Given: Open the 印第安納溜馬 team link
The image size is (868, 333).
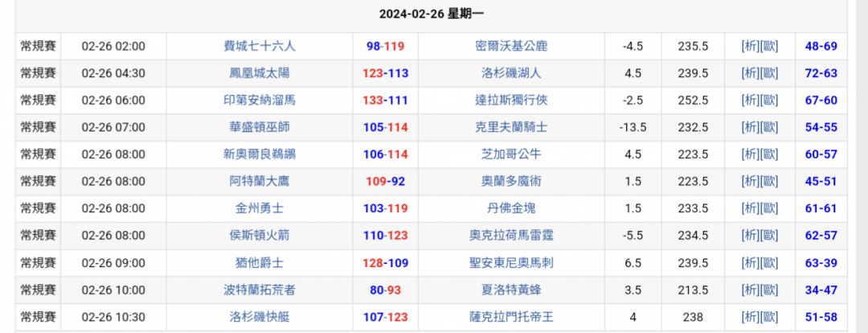Looking at the screenshot, I should tap(260, 101).
